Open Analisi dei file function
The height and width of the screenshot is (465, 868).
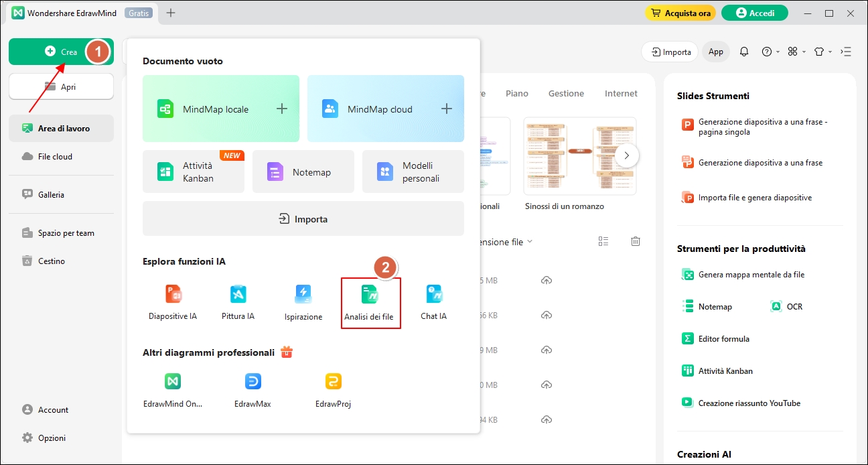370,303
